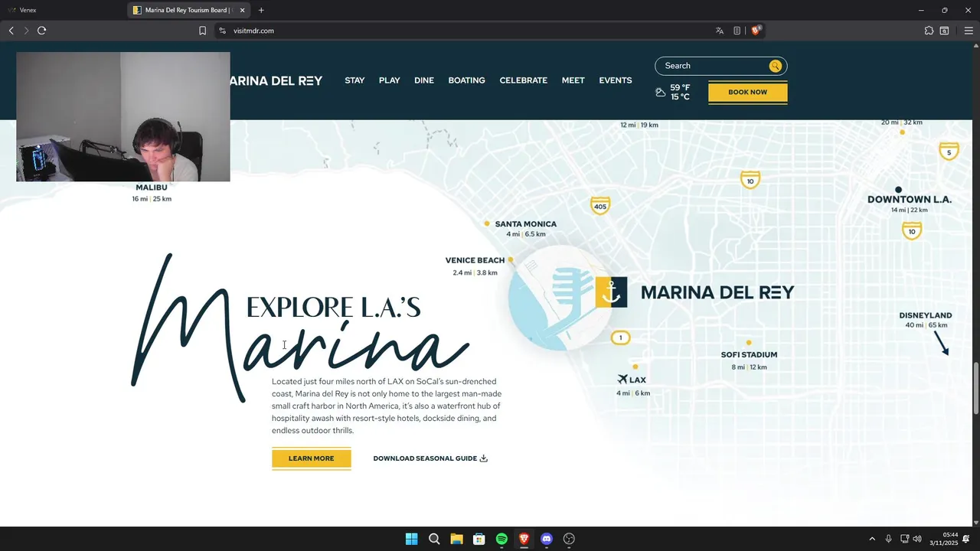Viewport: 980px width, 551px height.
Task: Click Download Seasonal Guide link
Action: click(x=430, y=458)
